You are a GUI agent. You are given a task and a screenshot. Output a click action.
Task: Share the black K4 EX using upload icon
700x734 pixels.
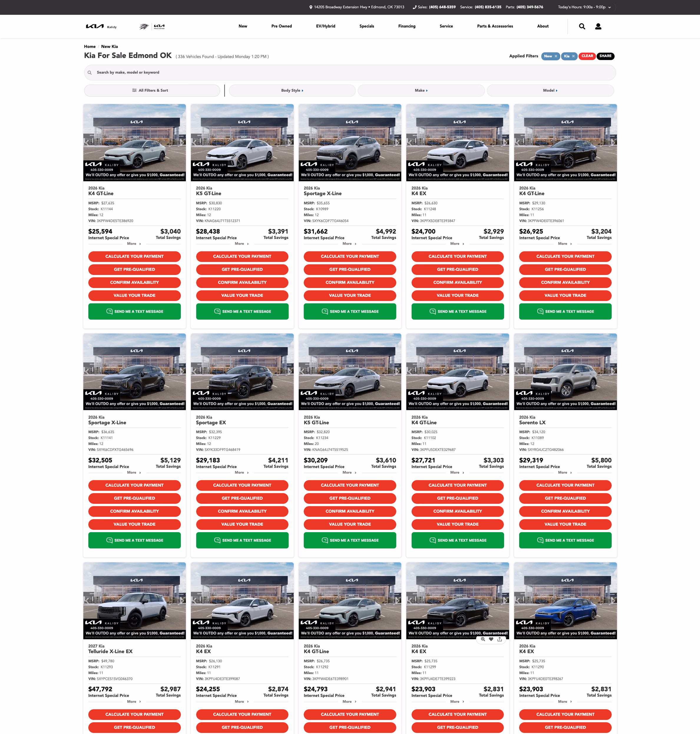pos(500,639)
